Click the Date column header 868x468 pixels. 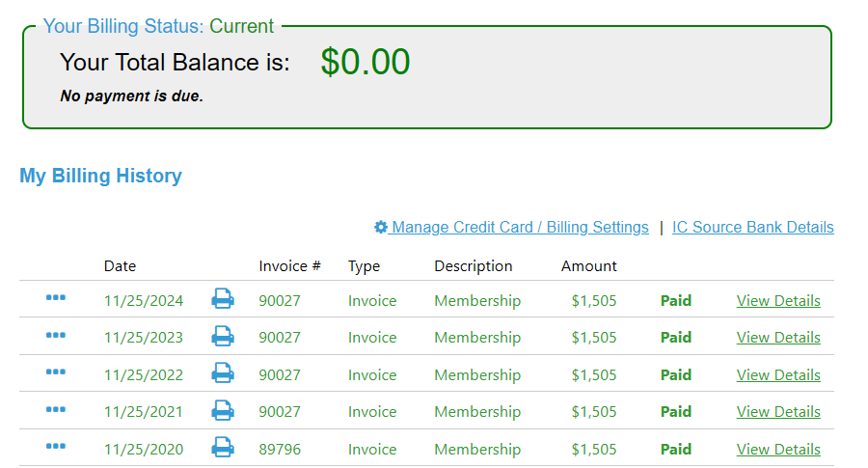(x=121, y=265)
